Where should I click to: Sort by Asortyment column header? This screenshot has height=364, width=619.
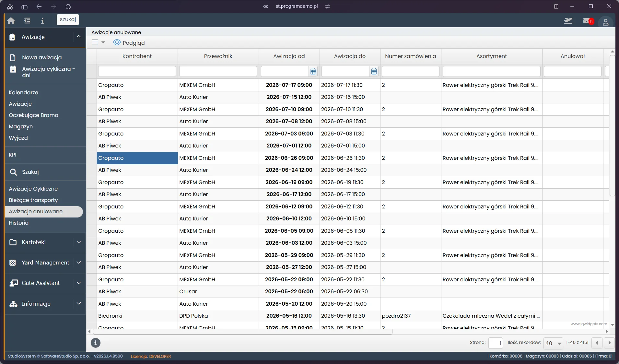pos(492,56)
